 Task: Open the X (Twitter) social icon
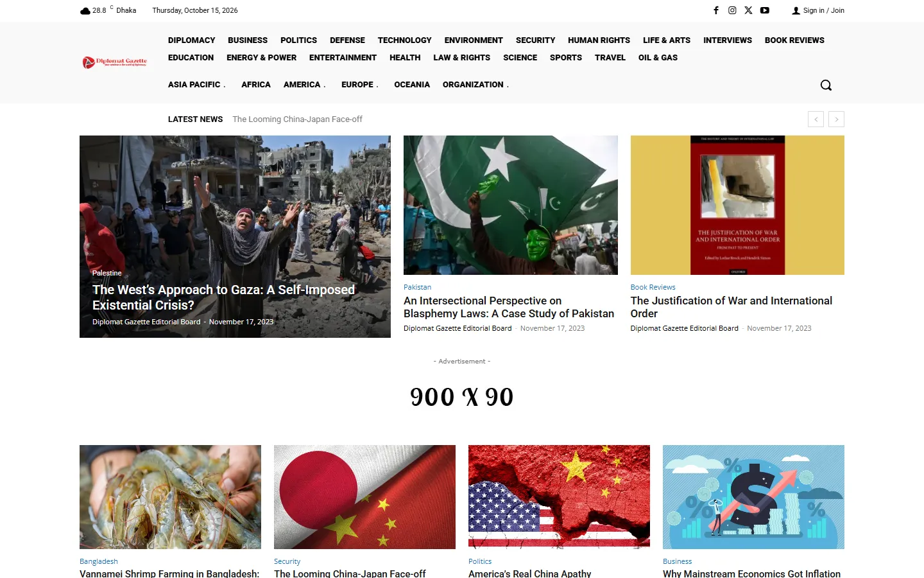point(748,10)
